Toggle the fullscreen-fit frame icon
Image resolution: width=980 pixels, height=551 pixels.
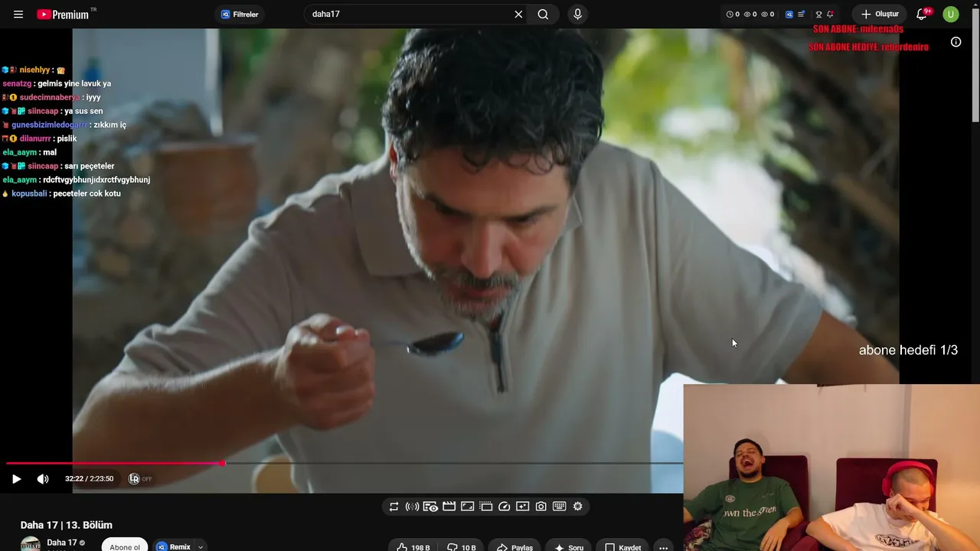(x=467, y=507)
